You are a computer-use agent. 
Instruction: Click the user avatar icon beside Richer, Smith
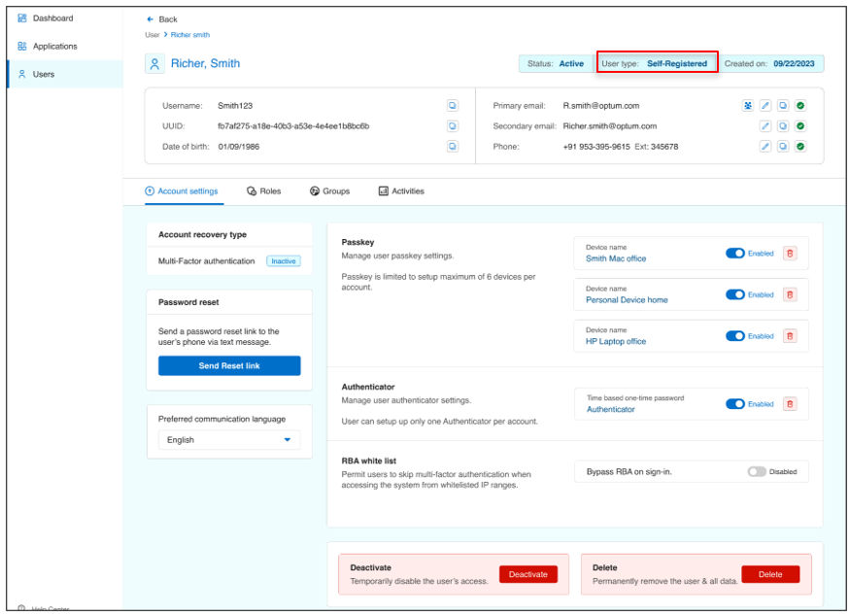[x=154, y=64]
